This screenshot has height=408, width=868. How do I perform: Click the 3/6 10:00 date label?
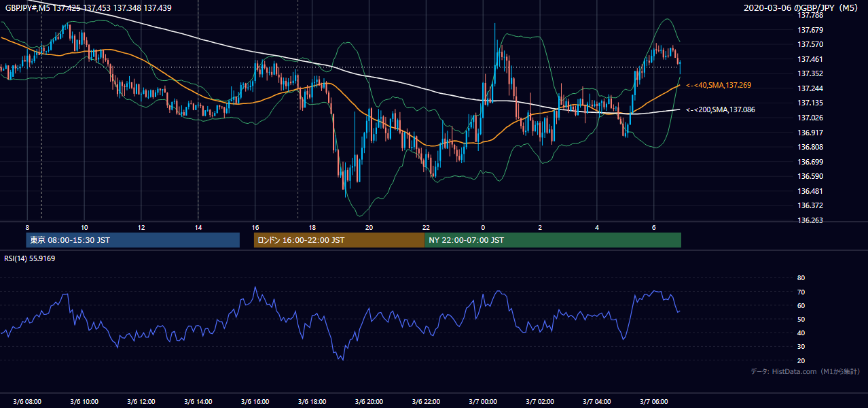(84, 401)
